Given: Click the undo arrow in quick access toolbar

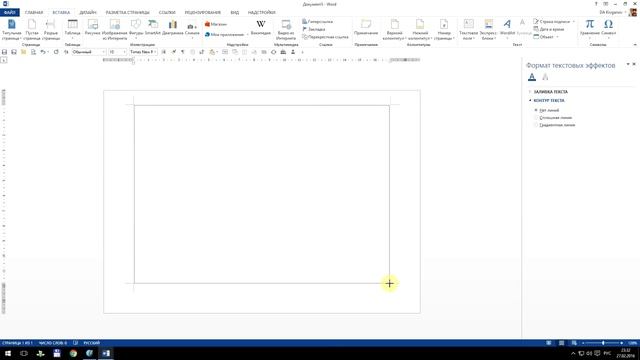Looking at the screenshot, I should pos(42,52).
